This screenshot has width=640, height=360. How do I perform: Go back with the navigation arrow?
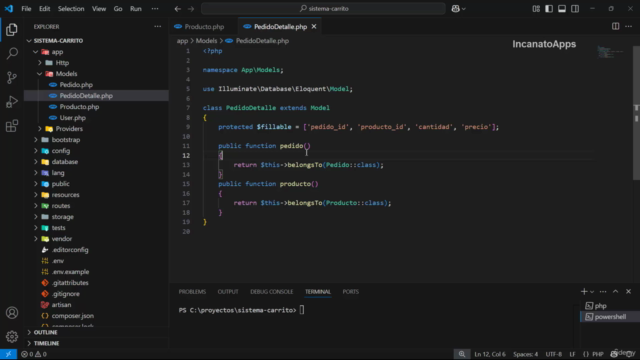coord(178,9)
